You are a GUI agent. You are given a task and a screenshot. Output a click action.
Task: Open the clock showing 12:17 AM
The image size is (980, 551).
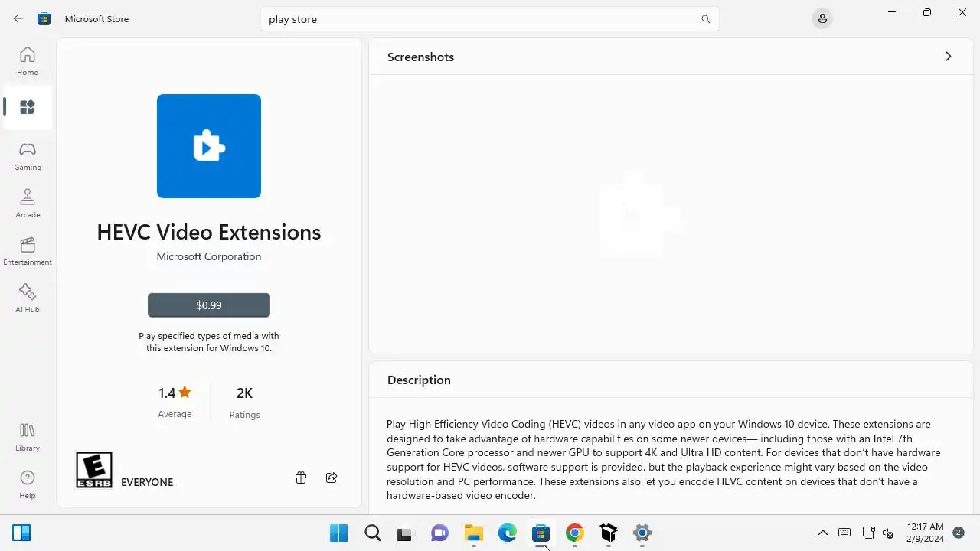point(925,533)
